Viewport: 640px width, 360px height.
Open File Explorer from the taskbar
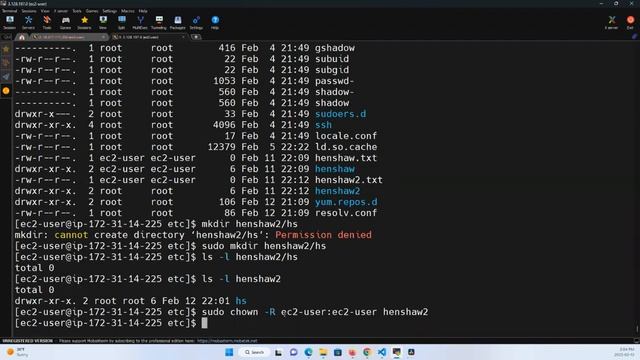point(323,352)
